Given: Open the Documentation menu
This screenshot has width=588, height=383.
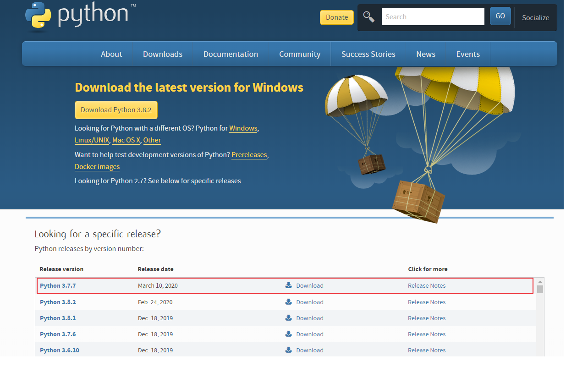Looking at the screenshot, I should (231, 54).
